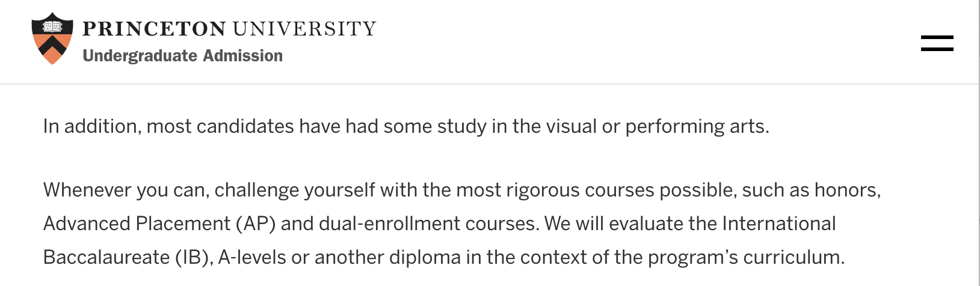Click the open book on the shield crest
Screen dimensions: 980x286
(52, 26)
